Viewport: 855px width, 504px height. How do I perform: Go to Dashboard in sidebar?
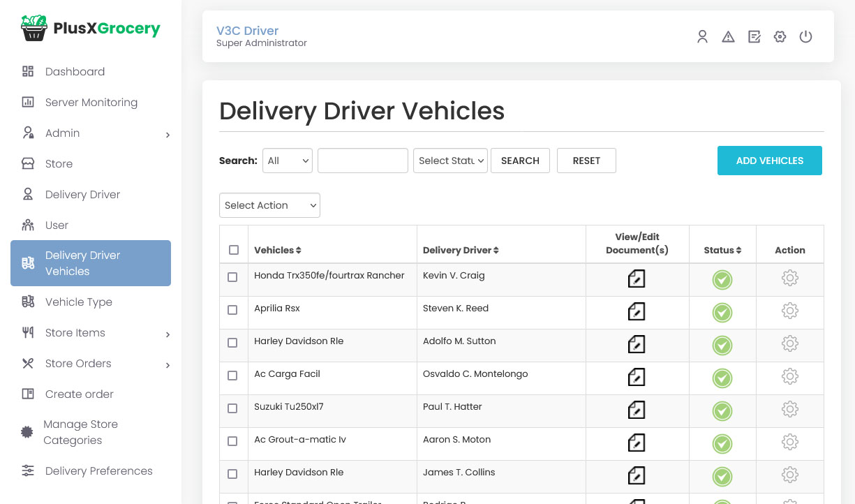75,71
